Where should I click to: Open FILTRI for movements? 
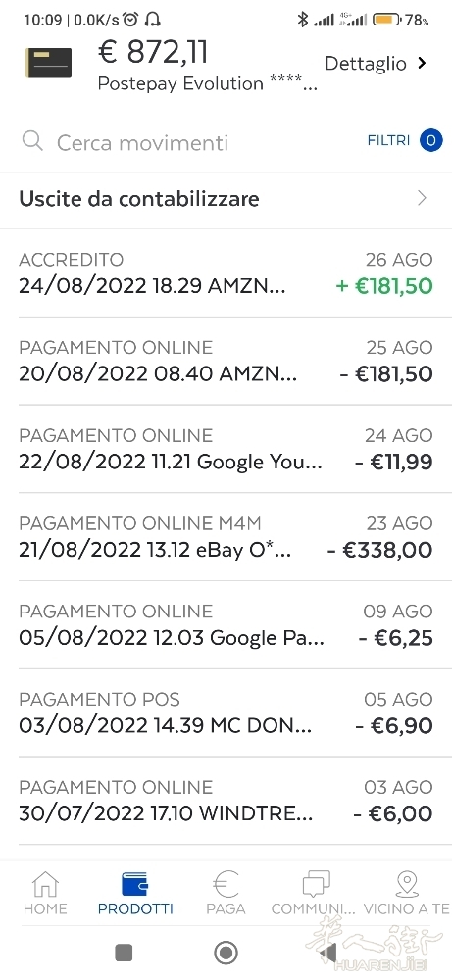coord(388,140)
